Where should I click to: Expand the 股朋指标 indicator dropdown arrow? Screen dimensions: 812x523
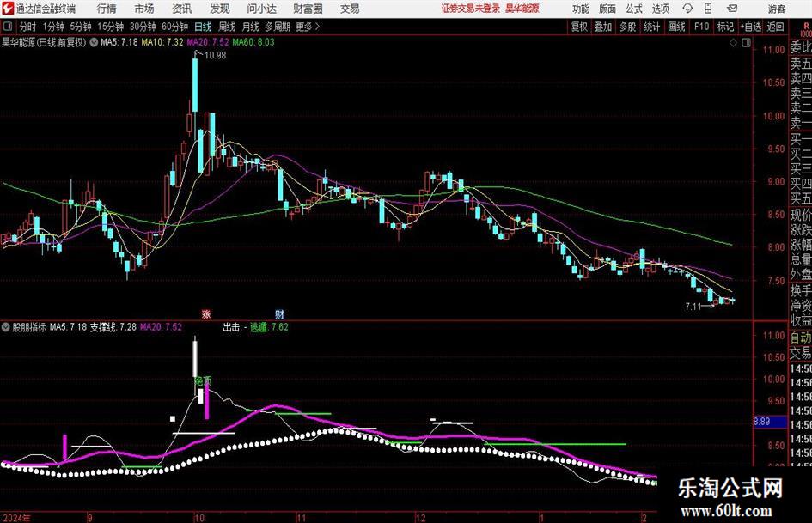coord(6,327)
